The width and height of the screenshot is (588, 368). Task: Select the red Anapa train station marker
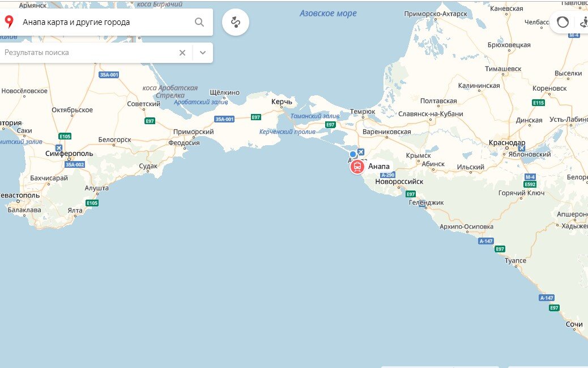[357, 166]
